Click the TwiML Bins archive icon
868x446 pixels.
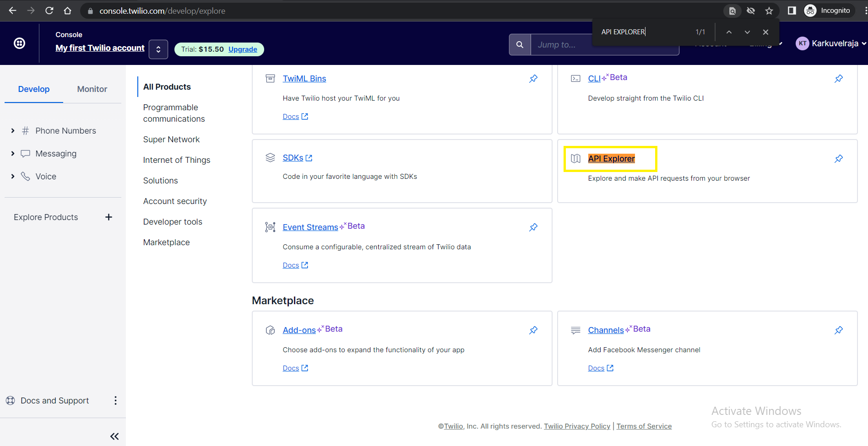tap(270, 79)
